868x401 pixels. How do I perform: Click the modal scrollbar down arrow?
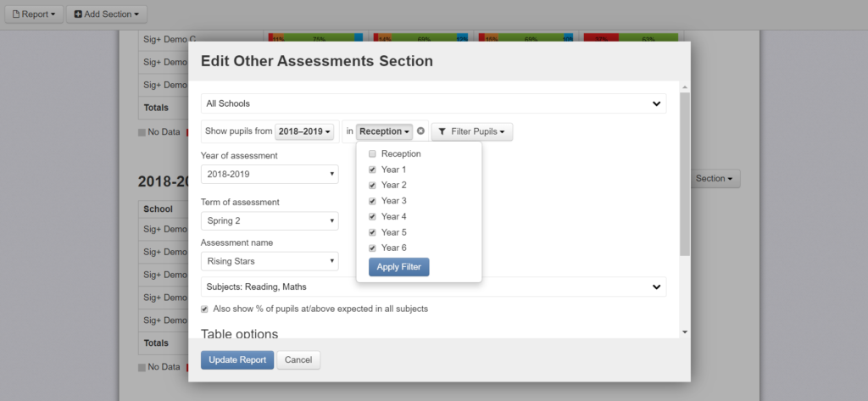click(x=685, y=331)
